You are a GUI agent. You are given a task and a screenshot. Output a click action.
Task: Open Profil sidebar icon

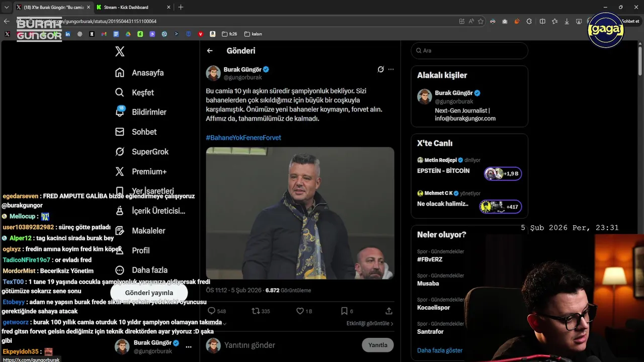tap(120, 250)
